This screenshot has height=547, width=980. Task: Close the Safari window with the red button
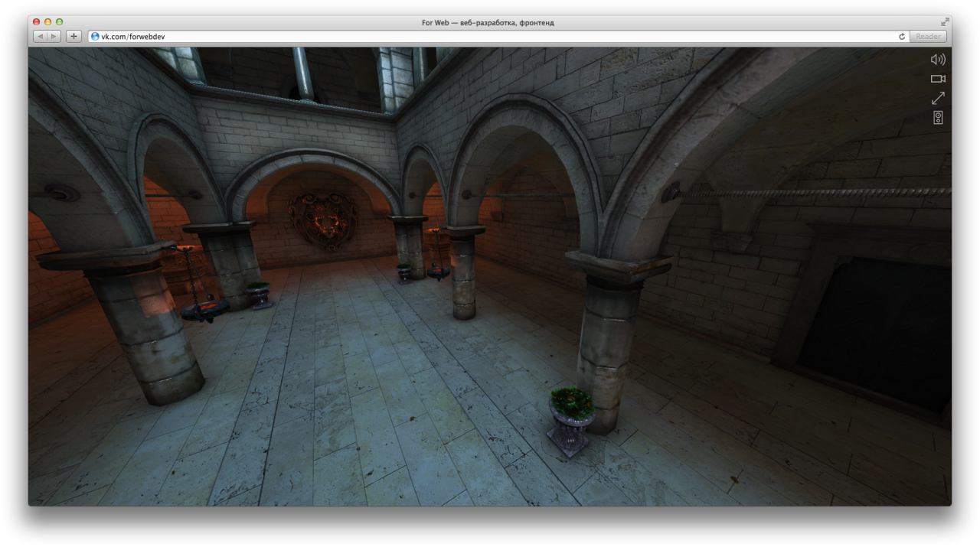(x=38, y=22)
